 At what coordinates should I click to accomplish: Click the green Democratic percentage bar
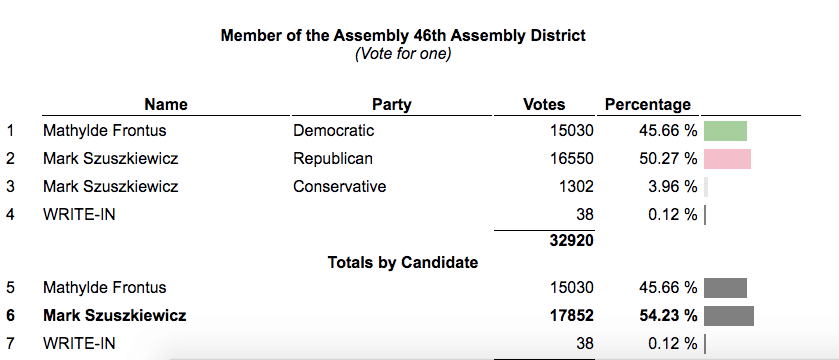tap(725, 131)
